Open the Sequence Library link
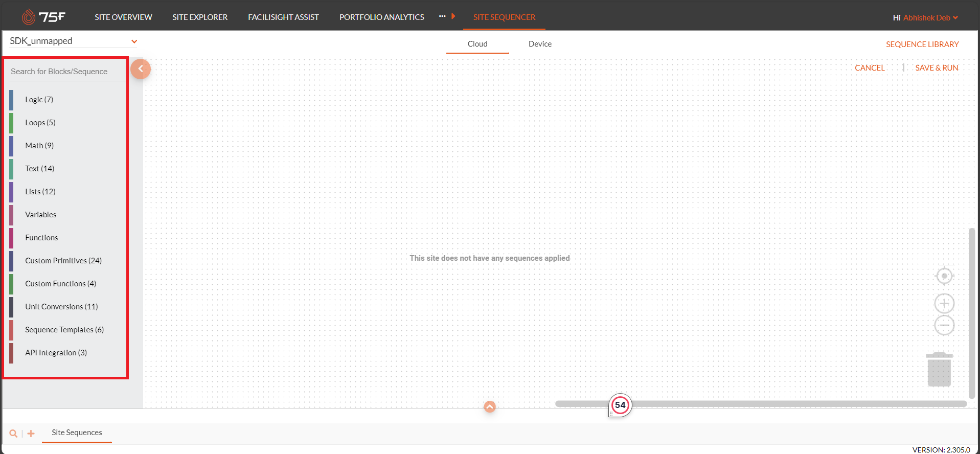 tap(922, 44)
